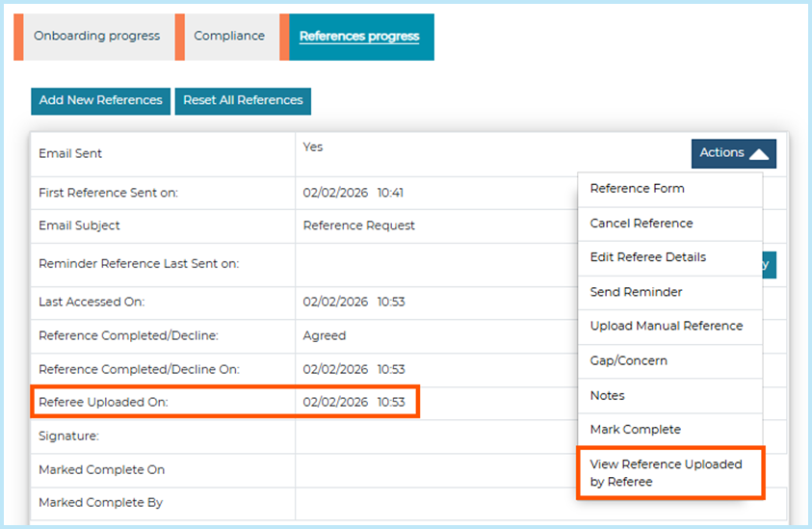
Task: Click the partially hidden teal button behind menu
Action: pos(769,265)
